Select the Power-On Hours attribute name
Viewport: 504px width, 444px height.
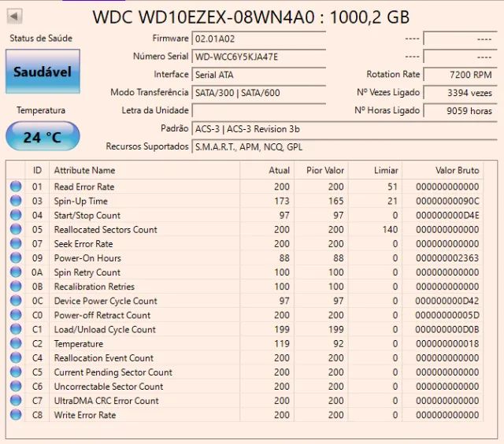click(x=87, y=258)
